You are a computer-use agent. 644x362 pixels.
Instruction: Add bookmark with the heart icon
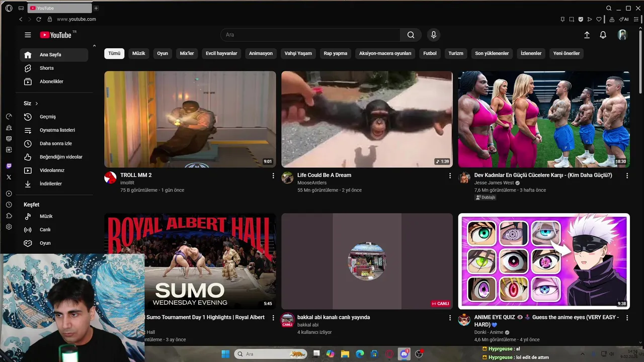pos(599,19)
